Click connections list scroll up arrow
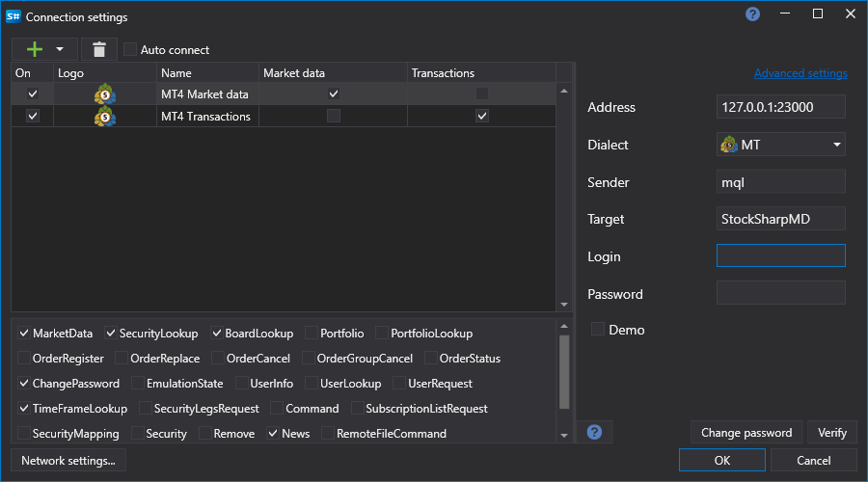The height and width of the screenshot is (482, 868). pyautogui.click(x=564, y=91)
